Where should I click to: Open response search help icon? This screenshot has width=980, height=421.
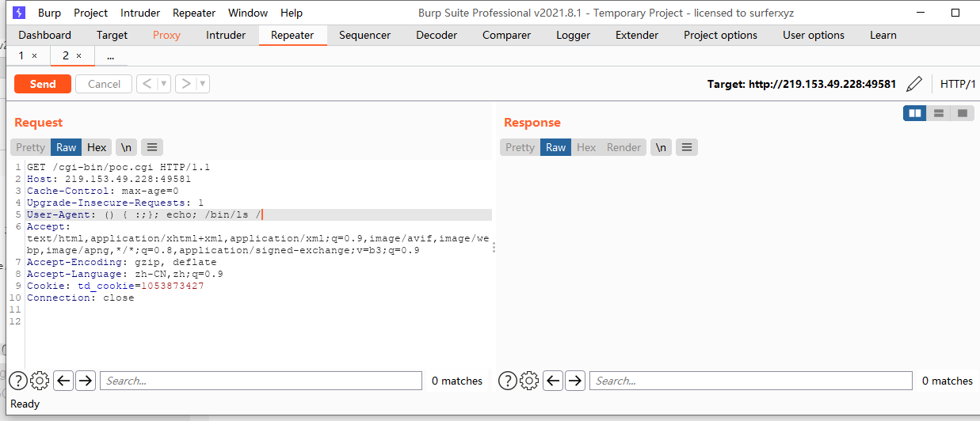[508, 381]
